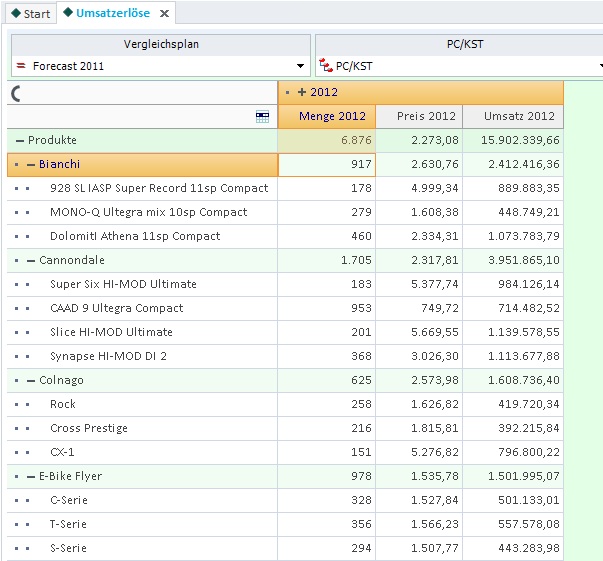Collapse the Cannondale group
603x561 pixels.
point(31,261)
